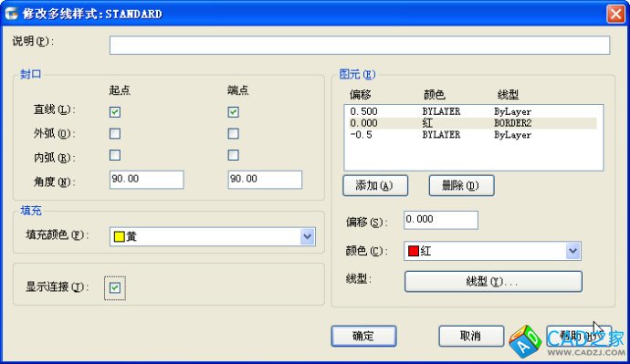
Task: Click the 偏移 column header
Action: coord(361,95)
